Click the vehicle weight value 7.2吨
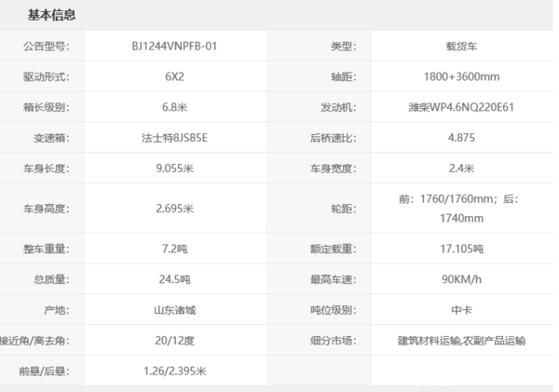 [x=174, y=249]
